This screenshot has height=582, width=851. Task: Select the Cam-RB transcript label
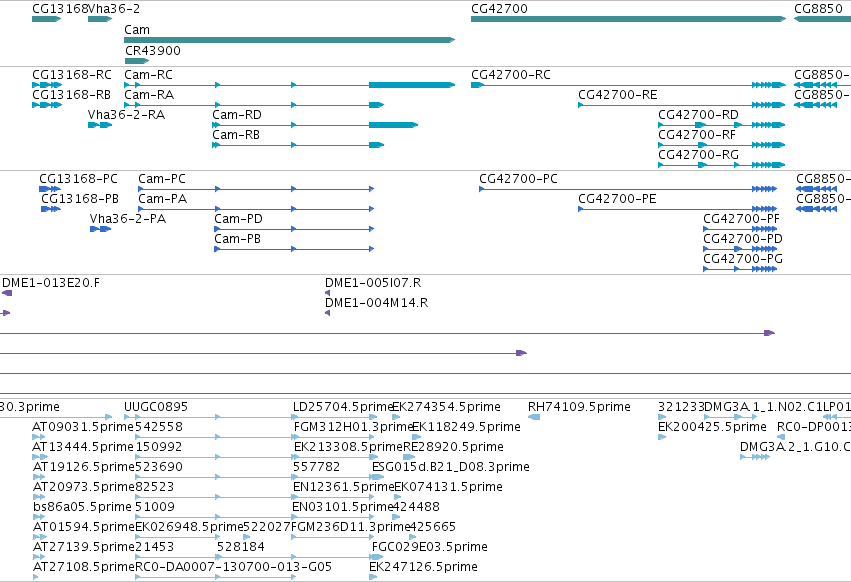pyautogui.click(x=236, y=135)
